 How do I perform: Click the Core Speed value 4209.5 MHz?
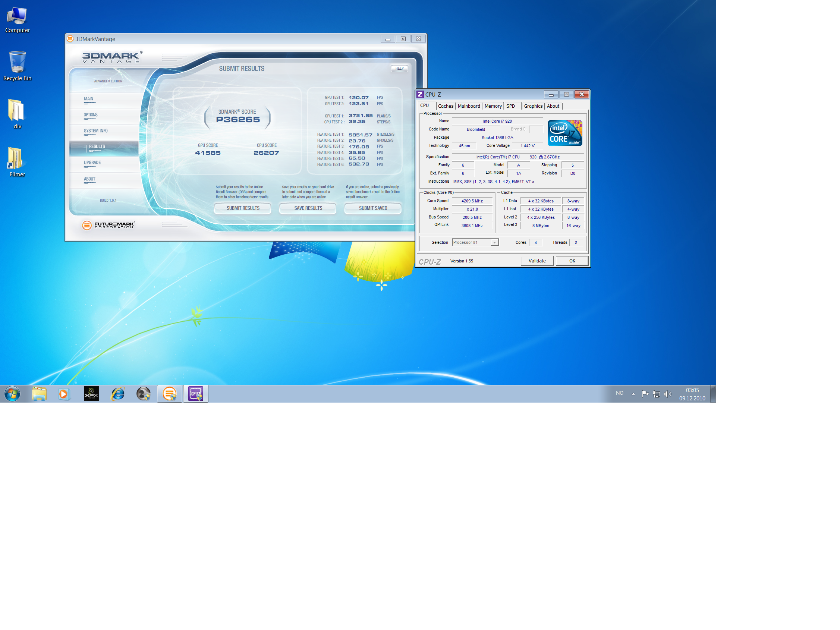[x=472, y=201]
